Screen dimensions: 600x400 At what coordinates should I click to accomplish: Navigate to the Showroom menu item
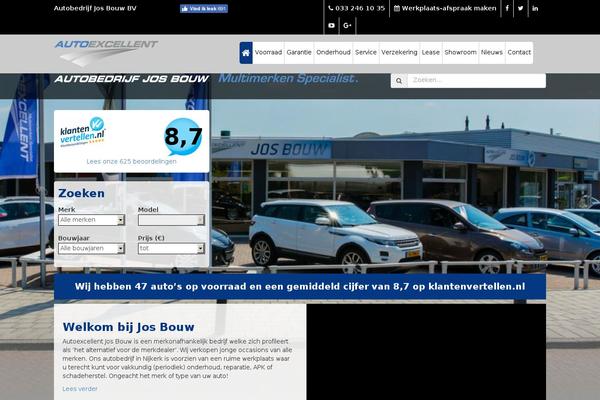click(461, 52)
